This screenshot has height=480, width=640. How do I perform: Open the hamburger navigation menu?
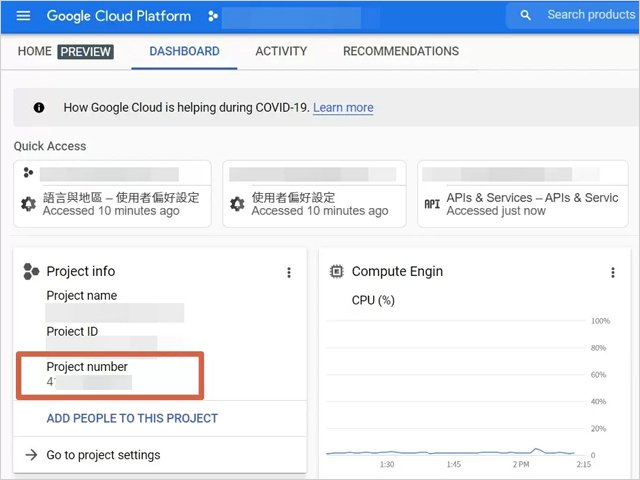pos(24,16)
